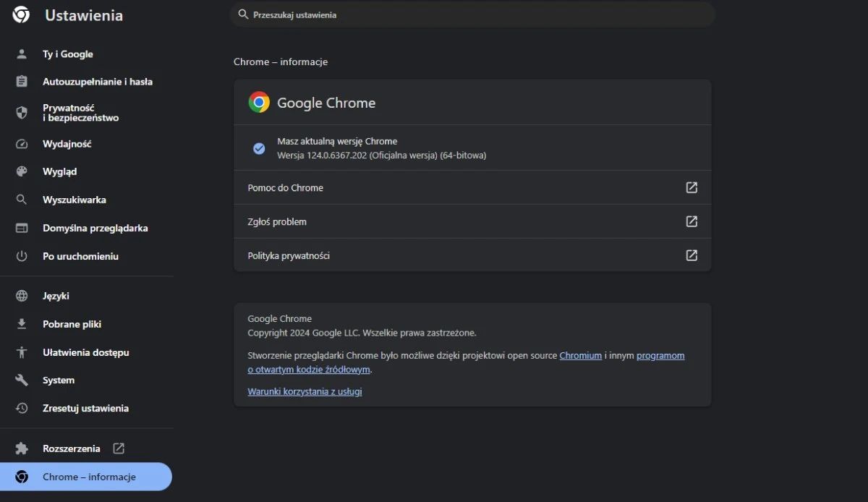The image size is (868, 502).
Task: Click the Wydajność speedometer icon
Action: (x=21, y=144)
